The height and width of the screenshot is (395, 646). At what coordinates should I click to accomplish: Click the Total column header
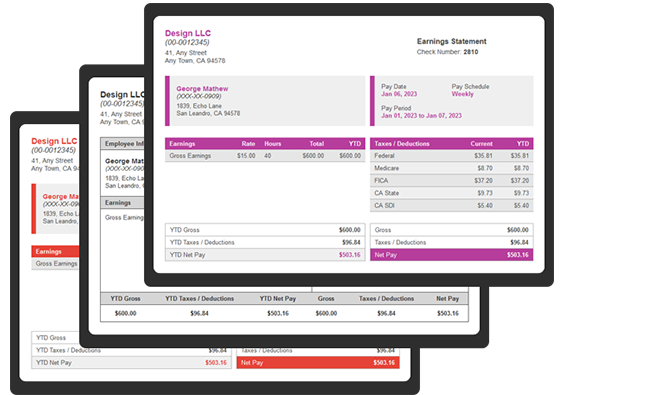click(x=316, y=144)
